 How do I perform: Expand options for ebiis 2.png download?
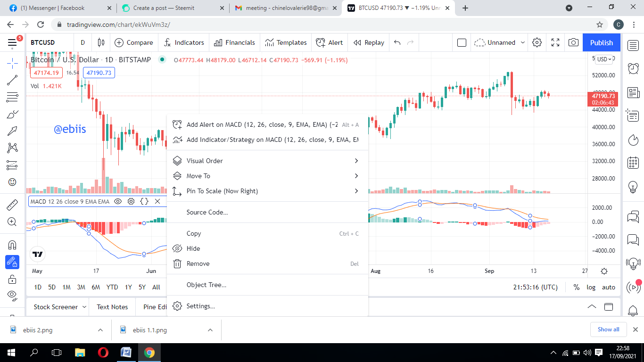pyautogui.click(x=100, y=330)
